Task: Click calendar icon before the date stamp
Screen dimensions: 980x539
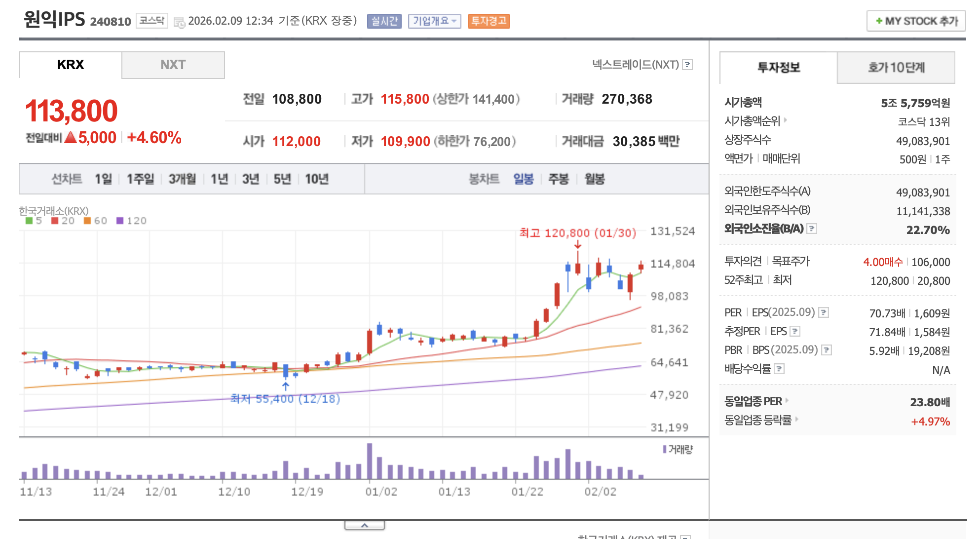Action: click(179, 22)
